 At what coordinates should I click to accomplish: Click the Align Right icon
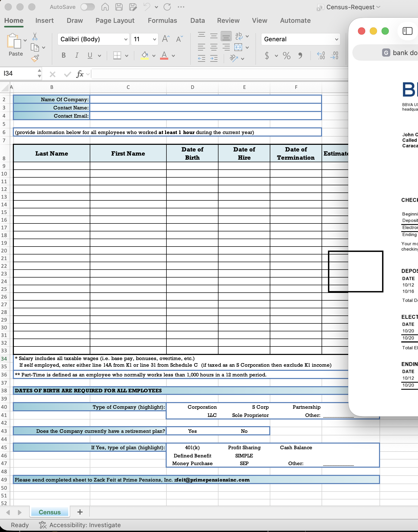[226, 47]
